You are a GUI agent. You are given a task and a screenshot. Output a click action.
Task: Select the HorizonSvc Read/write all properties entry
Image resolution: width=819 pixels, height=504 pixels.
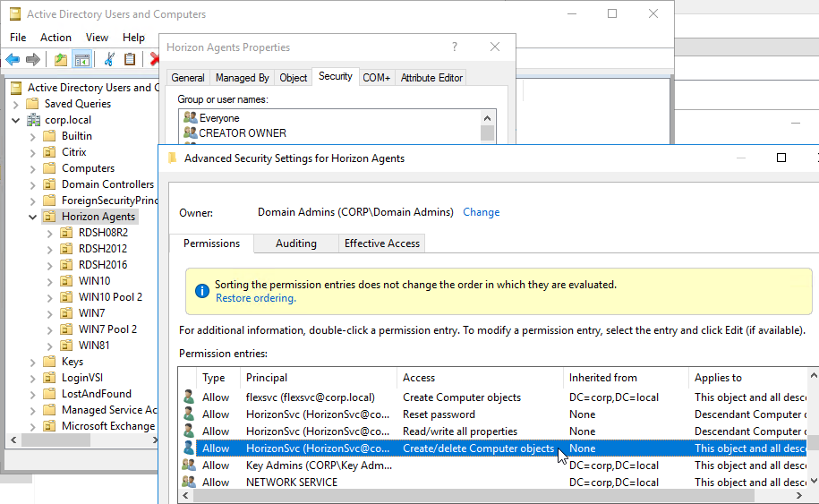[x=493, y=431]
